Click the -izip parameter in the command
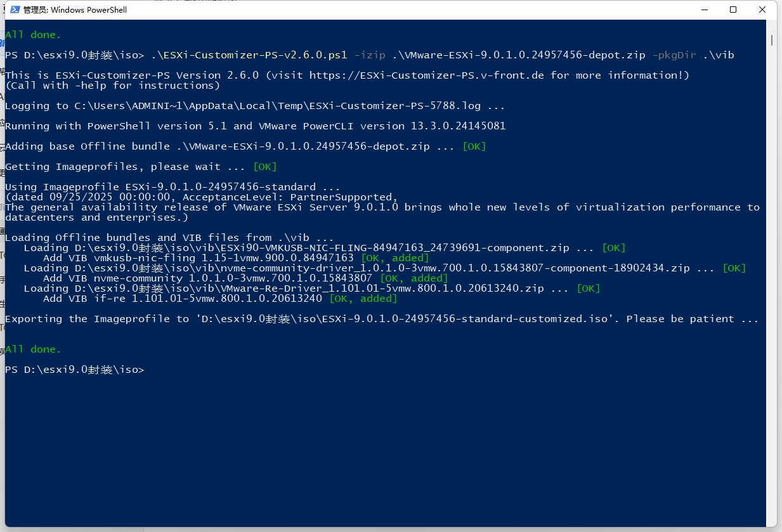The height and width of the screenshot is (532, 782). pyautogui.click(x=370, y=55)
